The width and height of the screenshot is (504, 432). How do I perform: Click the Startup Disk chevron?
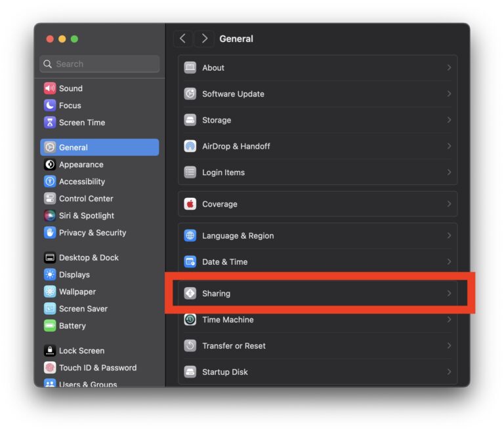[449, 372]
